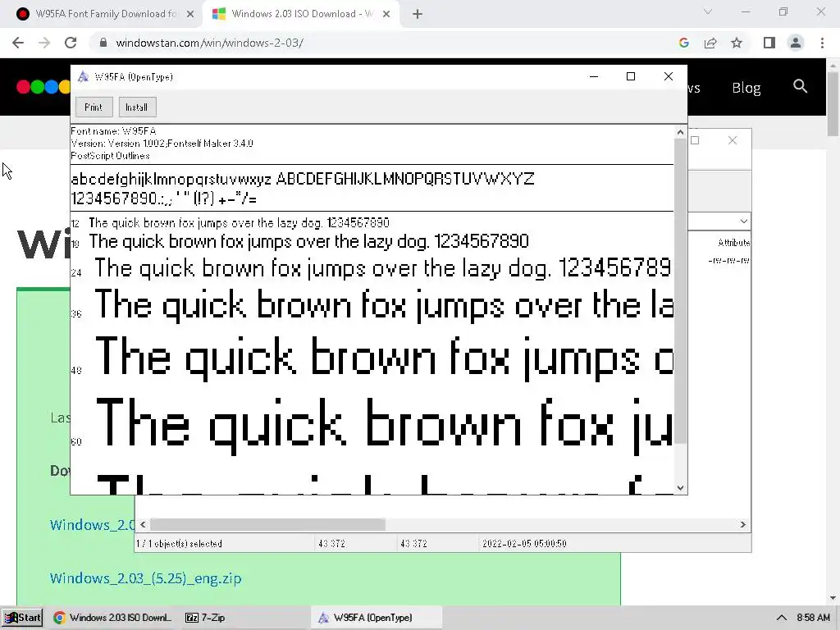Image resolution: width=840 pixels, height=630 pixels.
Task: Open the Chrome profile menu
Action: point(796,43)
